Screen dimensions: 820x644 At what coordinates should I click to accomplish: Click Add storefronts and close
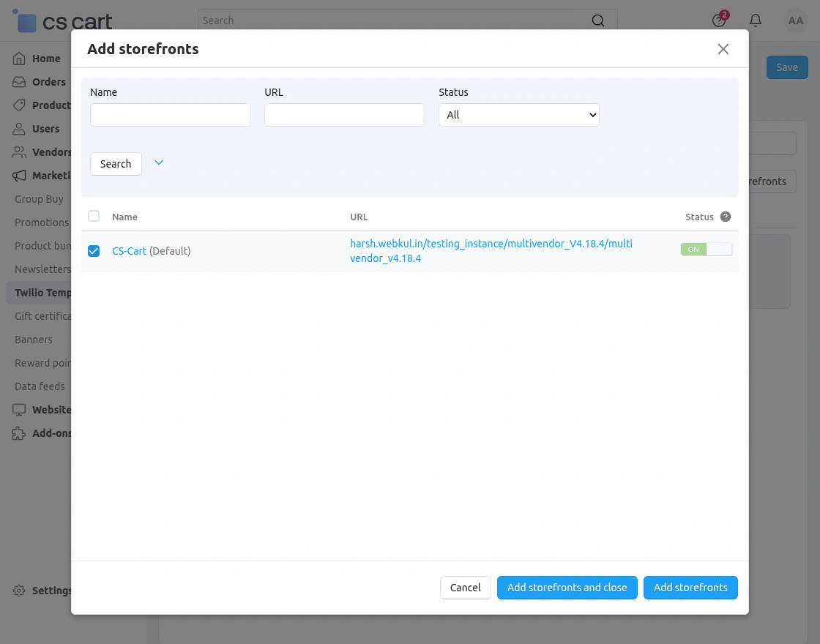(x=567, y=587)
